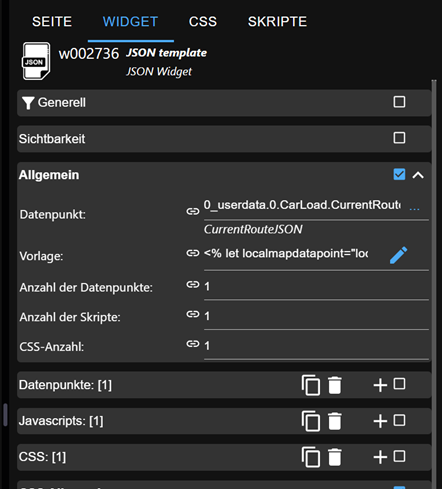Open the Generell section via its checkbox

(399, 102)
